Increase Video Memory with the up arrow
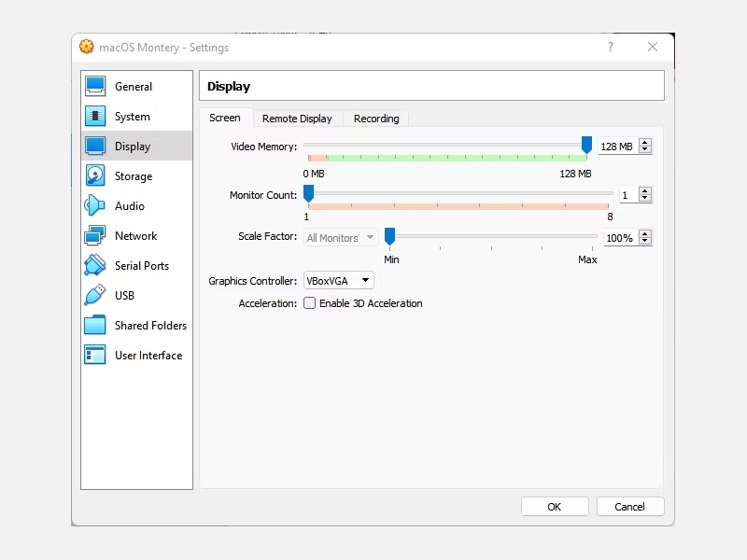 tap(645, 143)
